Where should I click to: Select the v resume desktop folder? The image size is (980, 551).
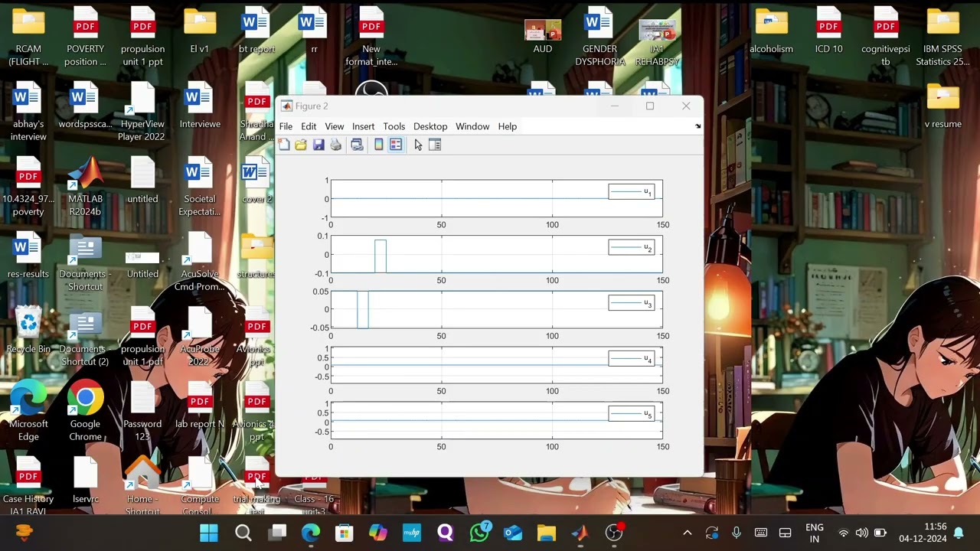[x=942, y=106]
